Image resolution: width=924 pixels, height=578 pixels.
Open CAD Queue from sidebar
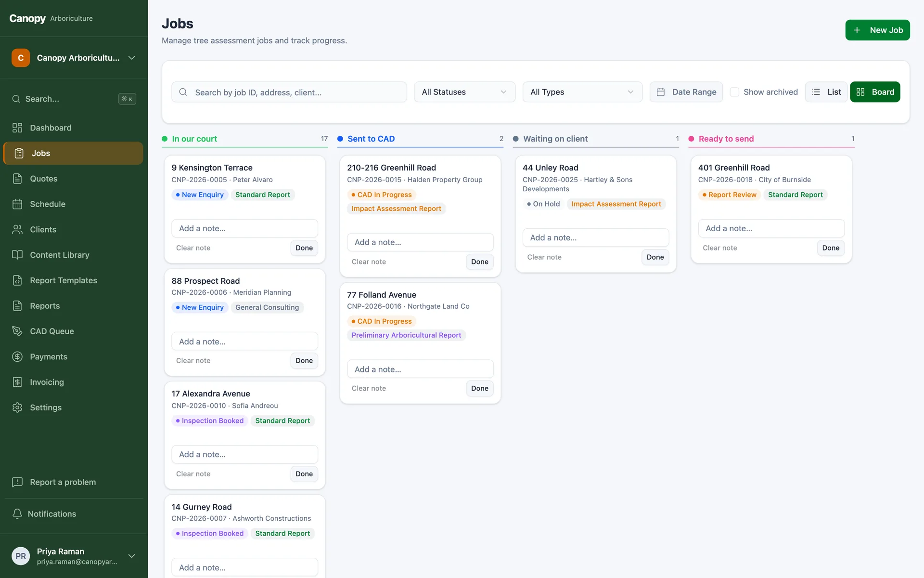tap(73, 331)
